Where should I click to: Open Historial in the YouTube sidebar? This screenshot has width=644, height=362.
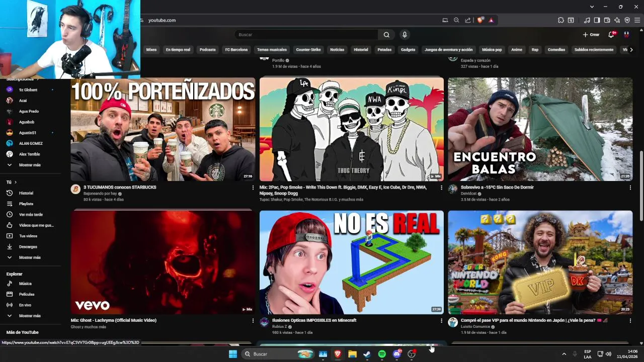coord(30,193)
